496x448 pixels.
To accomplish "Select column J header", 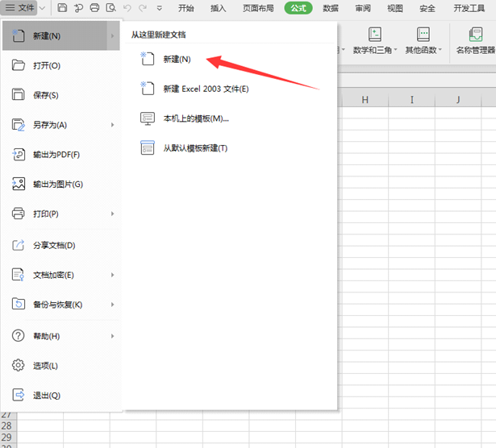I will pyautogui.click(x=458, y=100).
